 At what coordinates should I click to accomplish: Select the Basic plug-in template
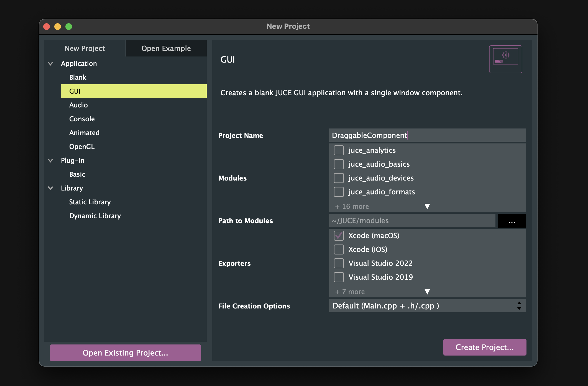pos(134,174)
